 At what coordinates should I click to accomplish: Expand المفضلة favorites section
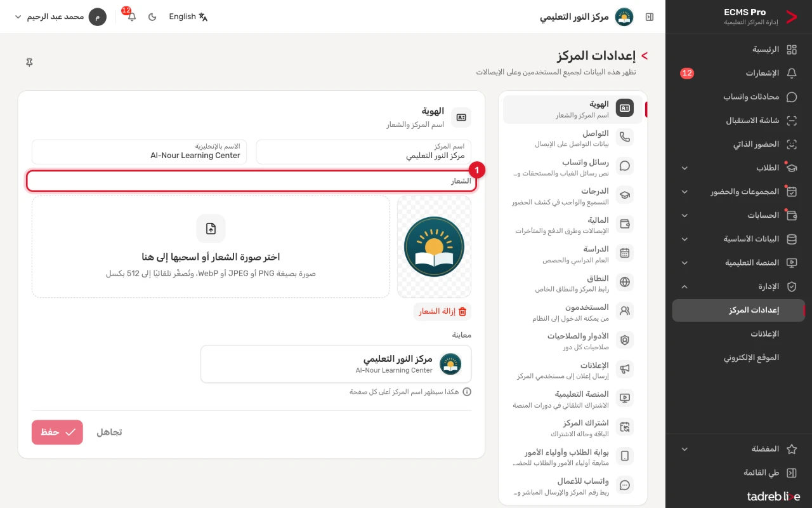[x=738, y=449]
